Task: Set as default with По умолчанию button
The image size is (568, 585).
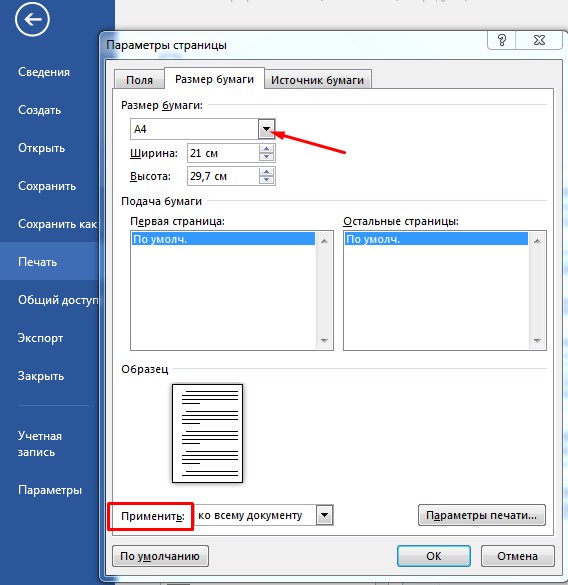Action: click(160, 556)
